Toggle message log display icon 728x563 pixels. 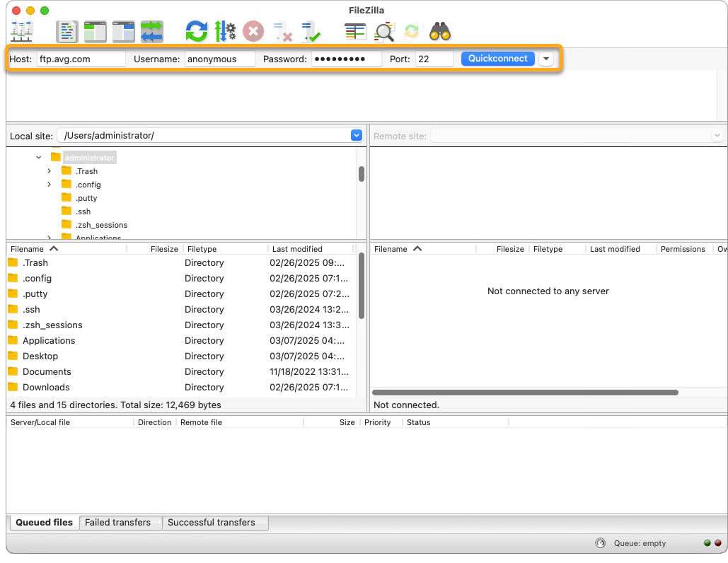[x=67, y=31]
